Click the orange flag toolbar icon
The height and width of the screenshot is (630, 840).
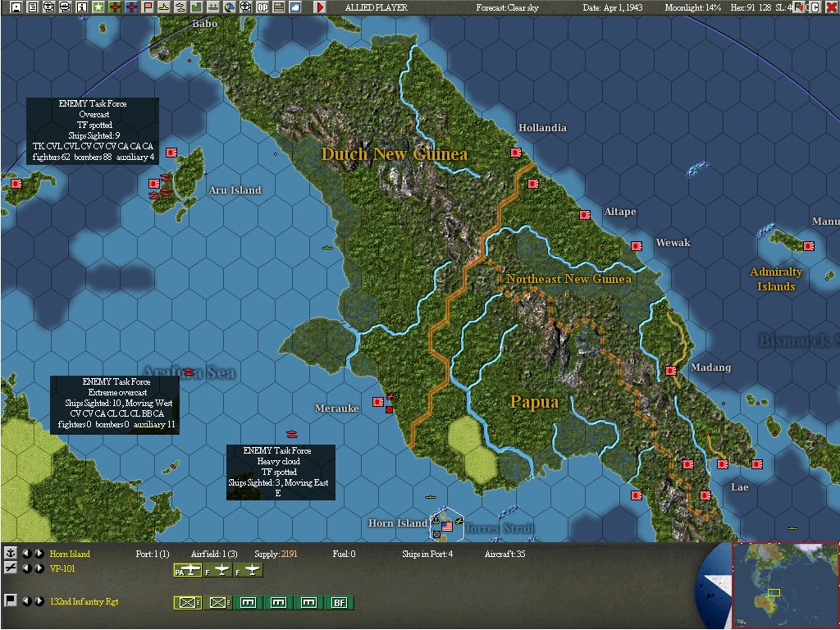point(148,7)
